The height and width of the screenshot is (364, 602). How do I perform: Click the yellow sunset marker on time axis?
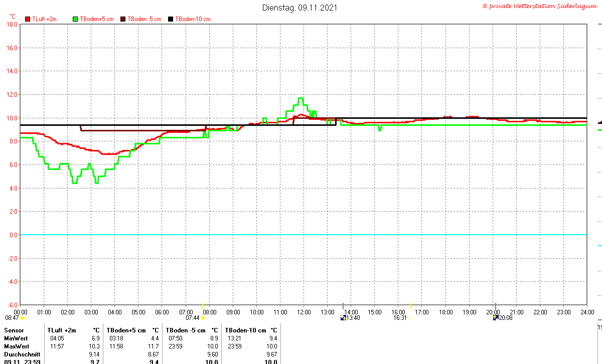[410, 305]
